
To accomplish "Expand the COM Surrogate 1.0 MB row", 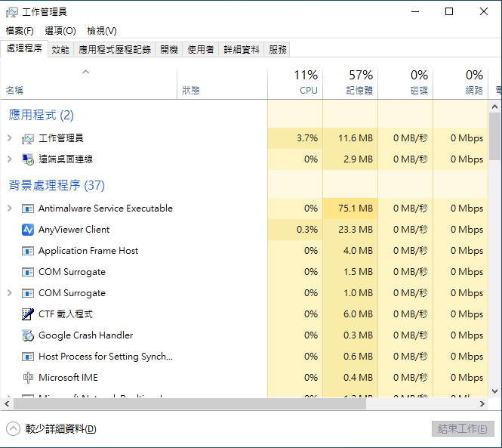I will point(10,293).
